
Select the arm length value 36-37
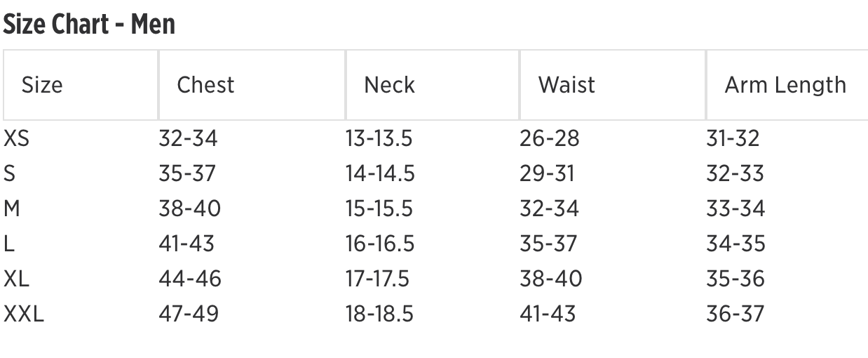coord(735,314)
